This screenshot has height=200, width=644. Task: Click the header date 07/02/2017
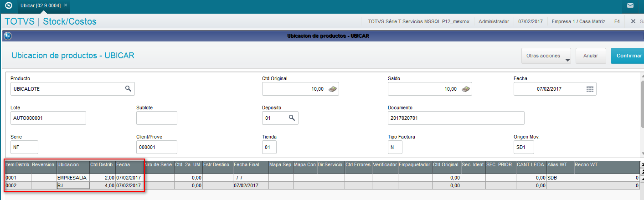(x=530, y=21)
